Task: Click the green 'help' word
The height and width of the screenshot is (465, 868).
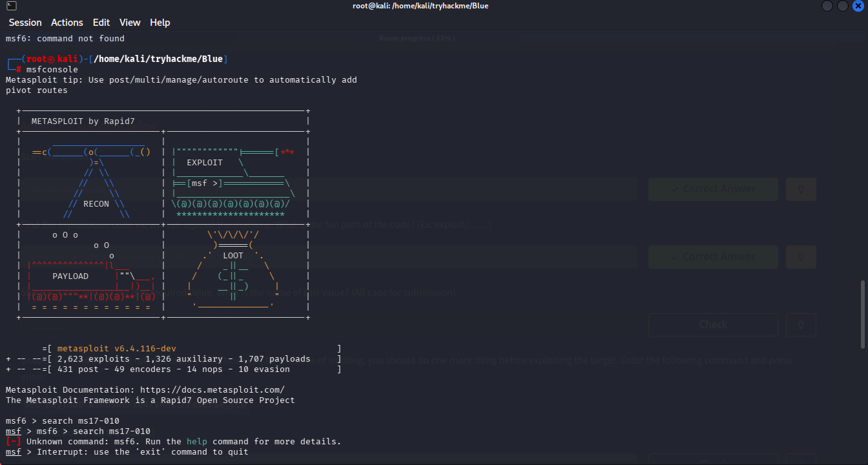Action: pyautogui.click(x=197, y=442)
